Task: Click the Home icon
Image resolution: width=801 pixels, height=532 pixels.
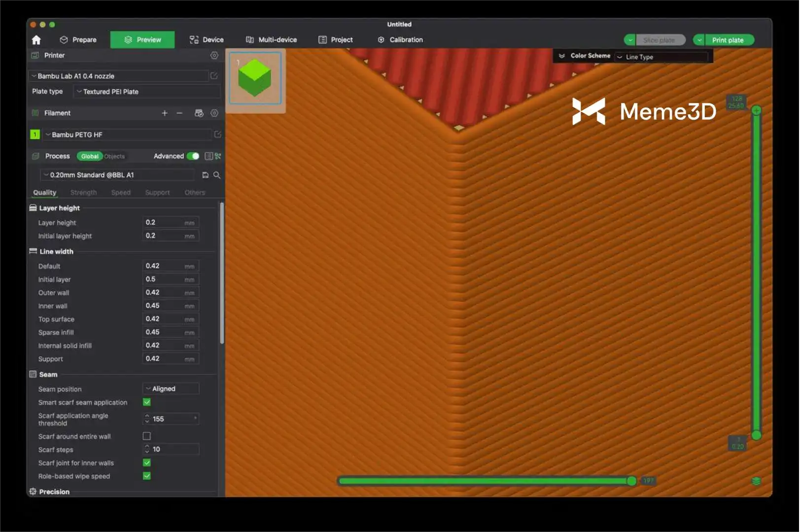Action: click(x=36, y=40)
